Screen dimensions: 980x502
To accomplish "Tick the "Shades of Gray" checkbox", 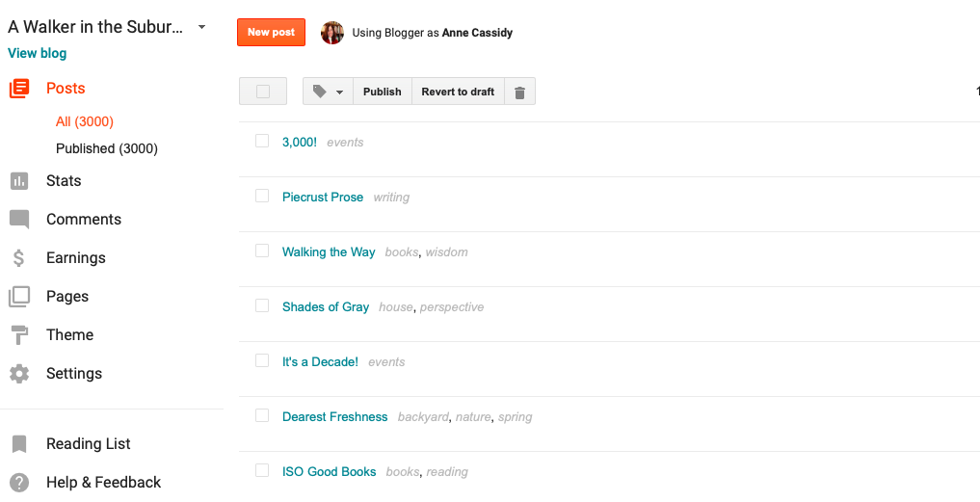I will pyautogui.click(x=262, y=305).
